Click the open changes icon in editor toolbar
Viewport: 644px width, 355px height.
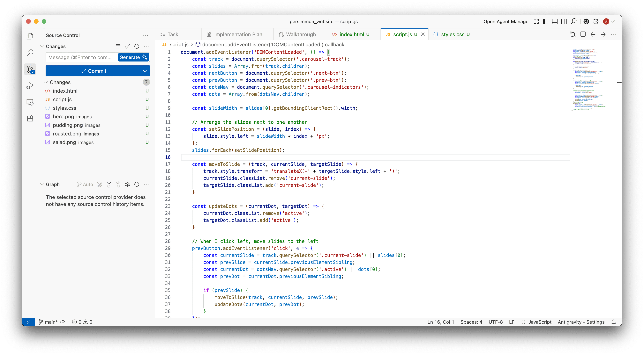[x=573, y=34]
